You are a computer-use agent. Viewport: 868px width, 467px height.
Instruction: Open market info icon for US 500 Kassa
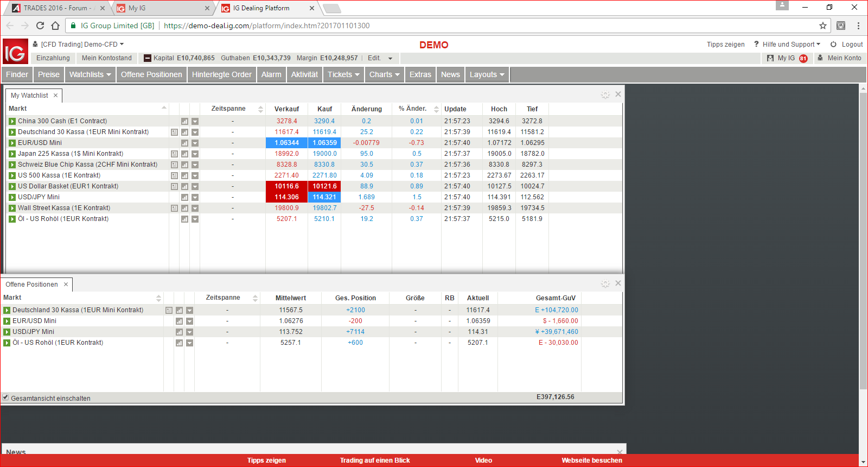click(x=174, y=175)
